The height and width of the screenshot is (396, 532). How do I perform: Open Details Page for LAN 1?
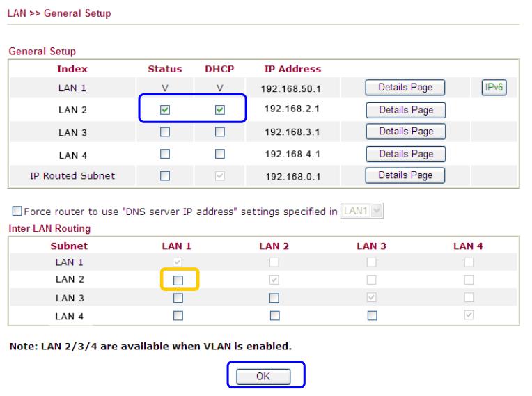coord(405,88)
